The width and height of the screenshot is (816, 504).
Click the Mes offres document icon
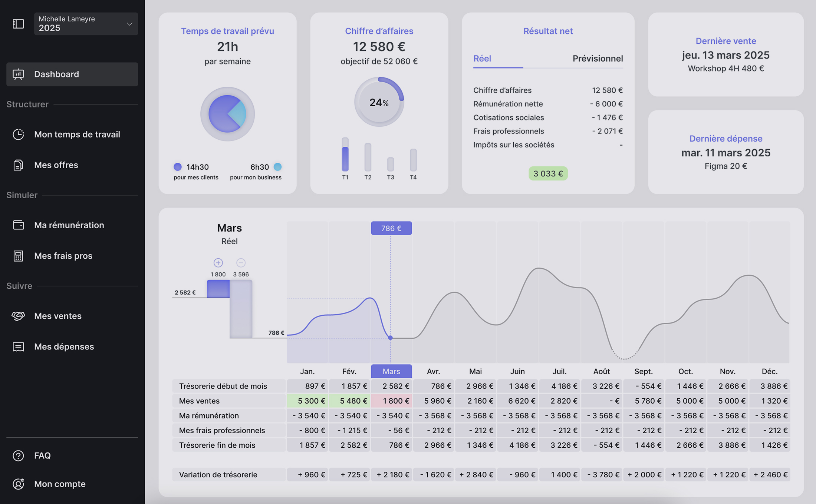[18, 165]
